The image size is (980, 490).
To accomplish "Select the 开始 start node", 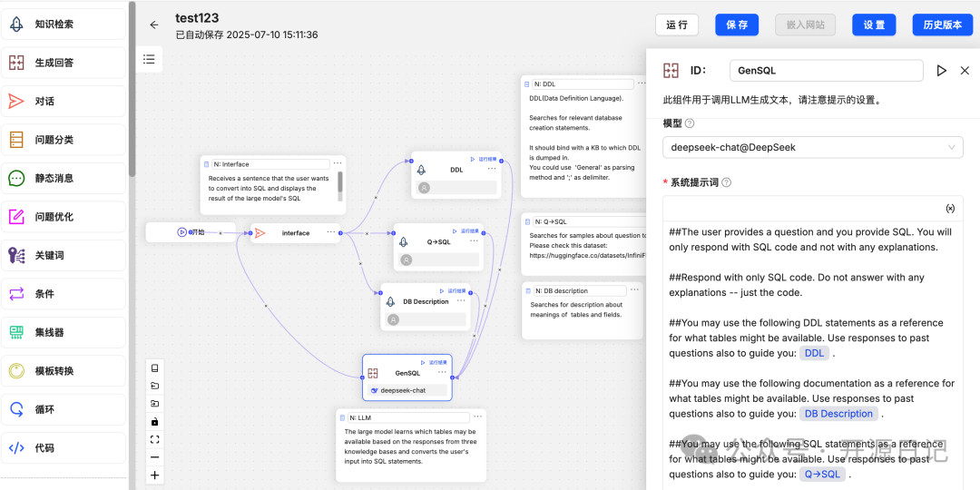I will [x=191, y=232].
